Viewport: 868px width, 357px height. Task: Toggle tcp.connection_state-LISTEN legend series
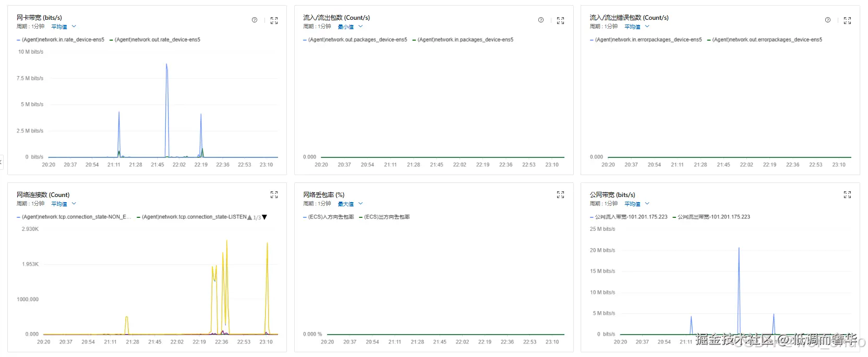coord(191,217)
